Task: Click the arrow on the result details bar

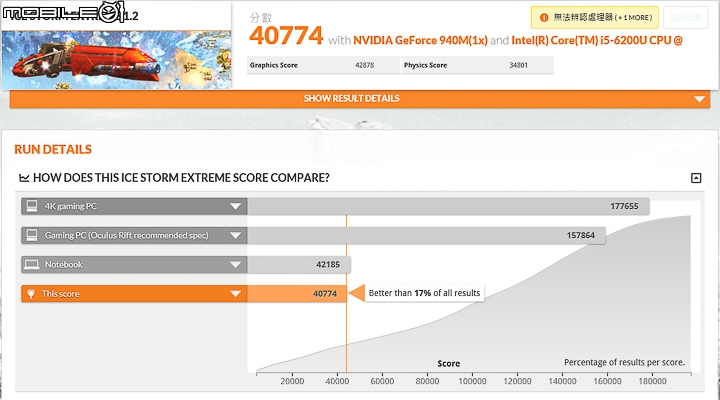Action: pyautogui.click(x=699, y=99)
